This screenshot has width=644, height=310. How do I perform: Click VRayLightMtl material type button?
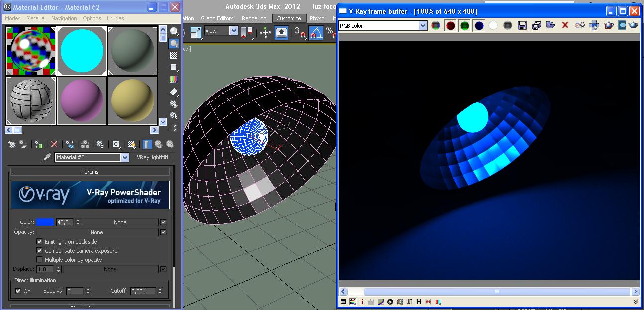click(x=153, y=157)
